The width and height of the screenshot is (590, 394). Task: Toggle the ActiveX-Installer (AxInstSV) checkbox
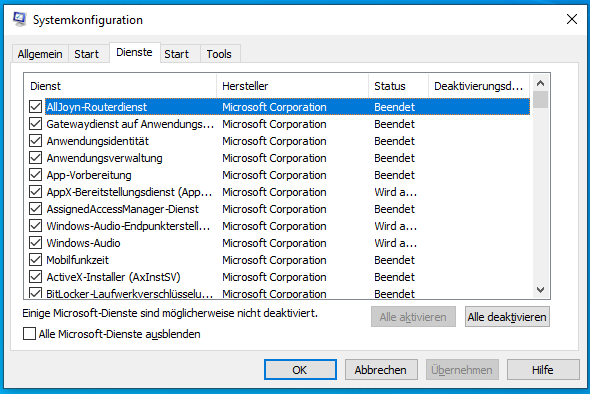(35, 277)
